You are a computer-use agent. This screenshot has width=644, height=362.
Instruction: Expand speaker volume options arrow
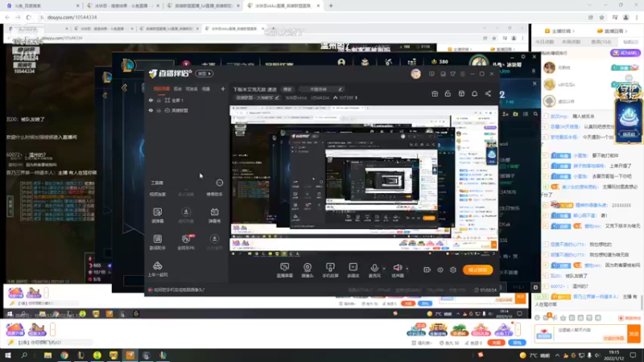[407, 269]
